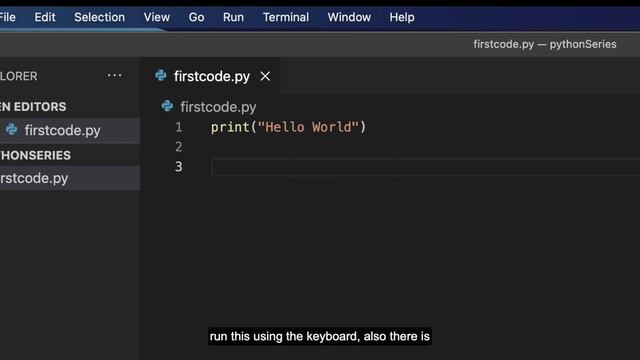Select firstcode.py under Open Editors
This screenshot has height=360, width=640.
point(70,131)
